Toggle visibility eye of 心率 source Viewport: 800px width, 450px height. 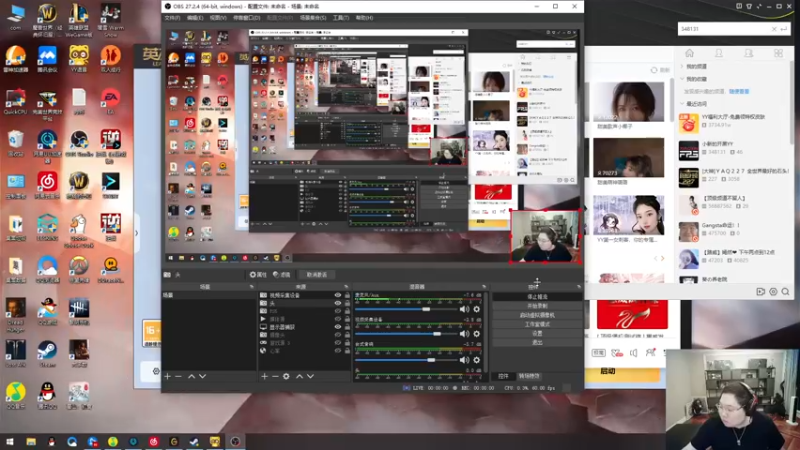(x=337, y=351)
